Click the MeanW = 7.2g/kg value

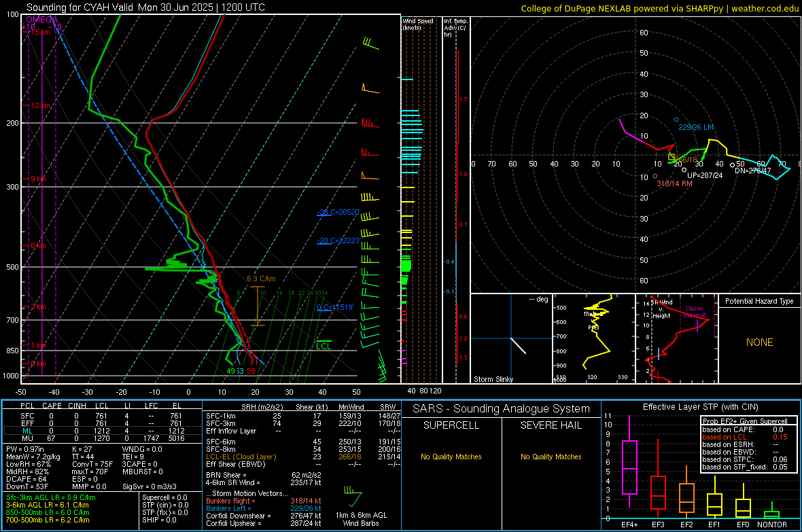33,457
